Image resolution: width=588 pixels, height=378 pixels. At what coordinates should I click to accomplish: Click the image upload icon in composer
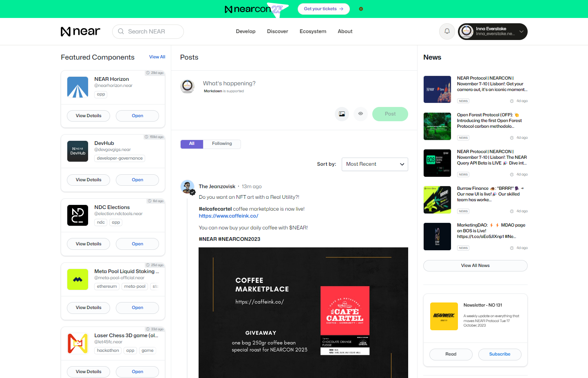(x=342, y=114)
